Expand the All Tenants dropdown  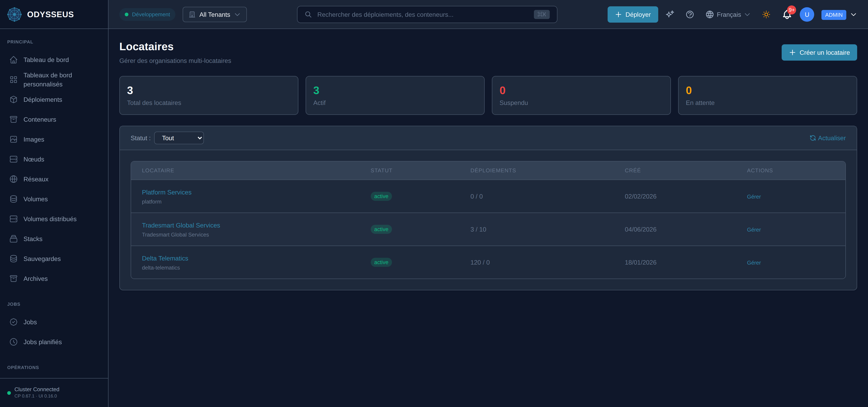pos(215,14)
